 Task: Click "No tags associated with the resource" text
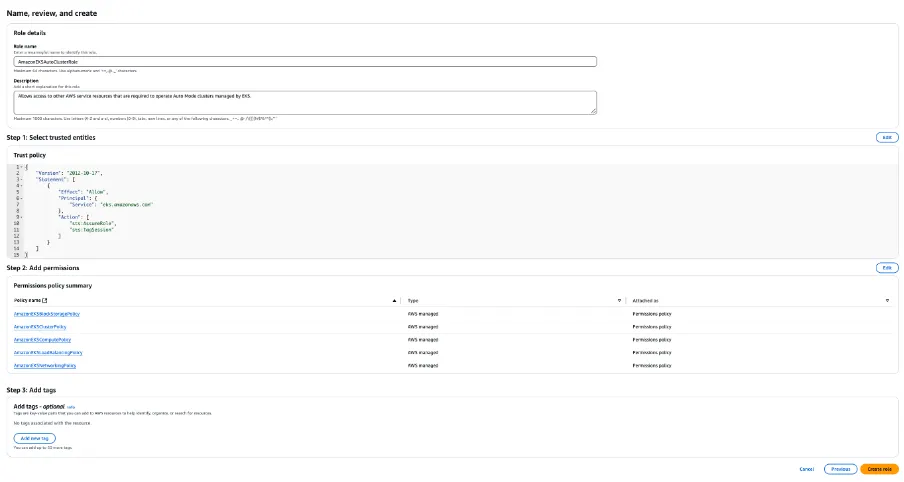pyautogui.click(x=52, y=423)
